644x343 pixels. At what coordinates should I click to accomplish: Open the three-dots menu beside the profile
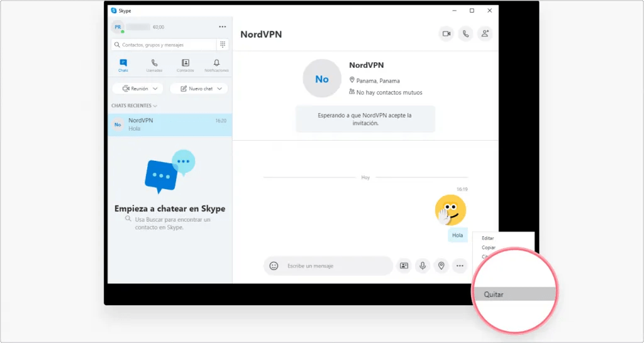click(x=222, y=26)
